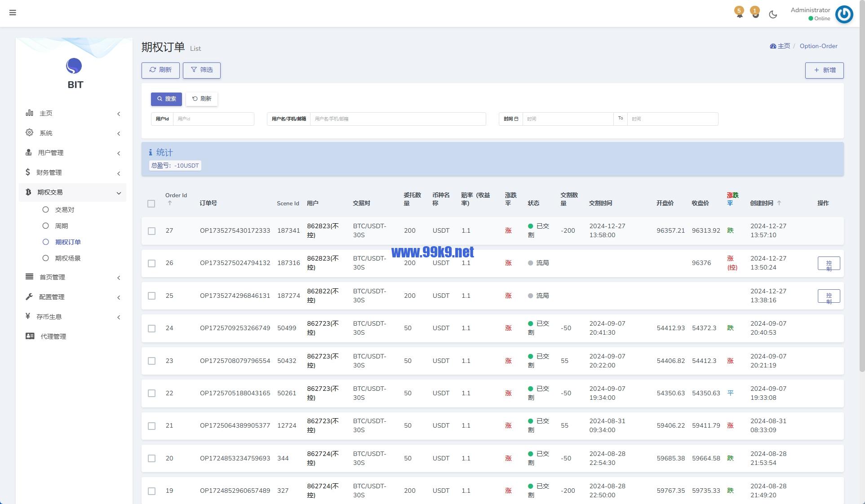Image resolution: width=865 pixels, height=504 pixels.
Task: Expand the 配置管理 sidebar chevron
Action: tap(119, 297)
